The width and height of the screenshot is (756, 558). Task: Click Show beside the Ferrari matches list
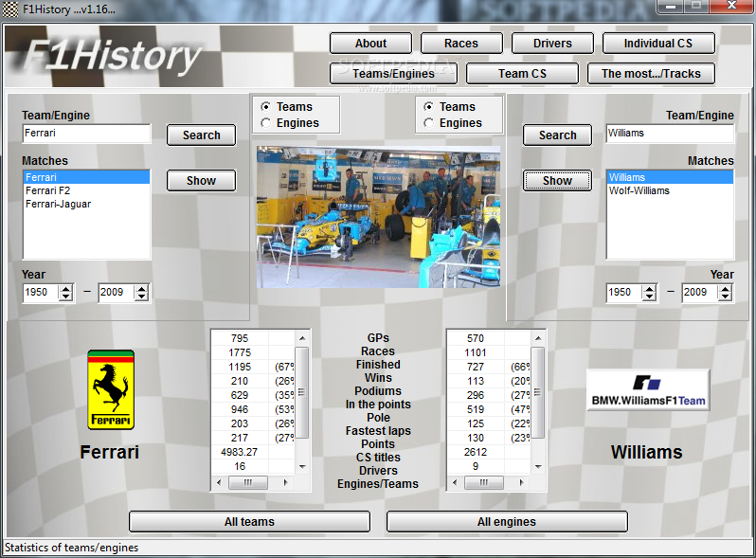point(202,181)
